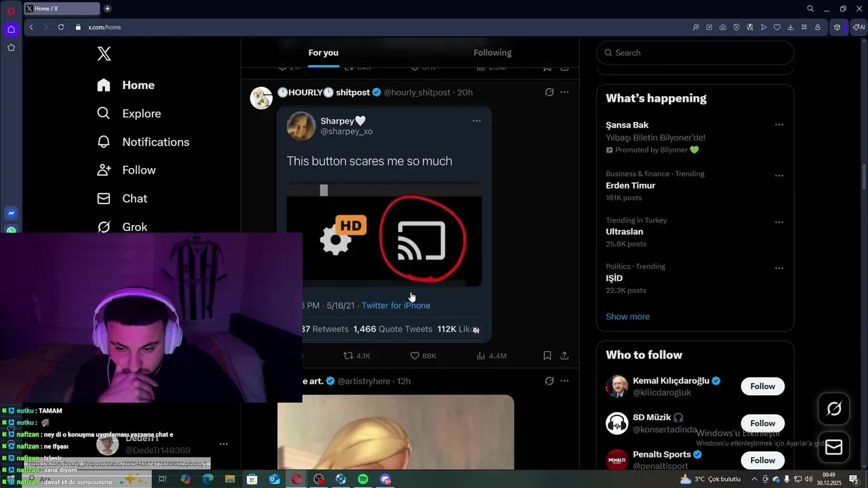868x488 pixels.
Task: Bookmark the hourly_shitpost post
Action: pyautogui.click(x=547, y=356)
